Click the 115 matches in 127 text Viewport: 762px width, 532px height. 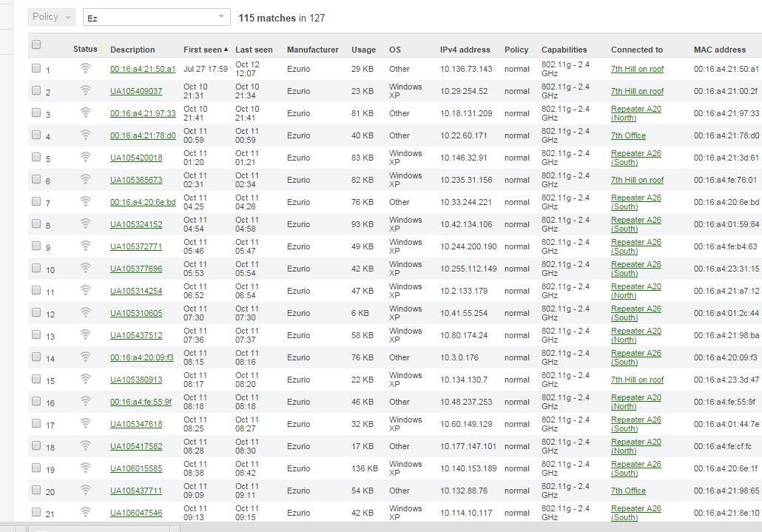[281, 18]
